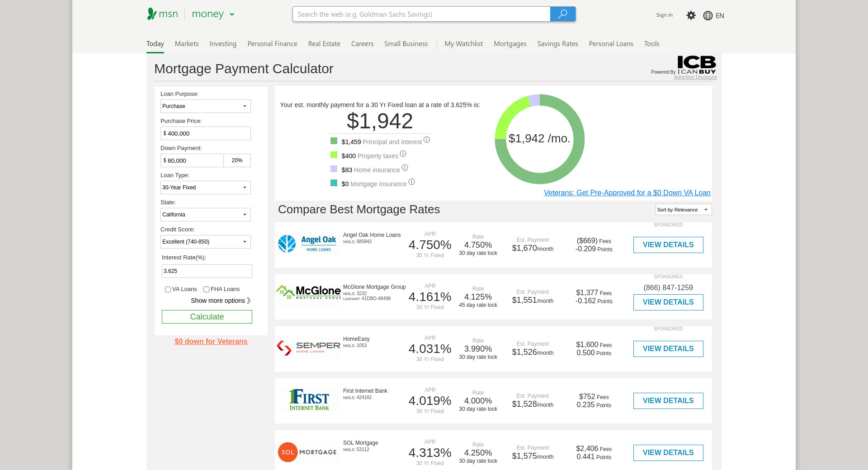This screenshot has width=868, height=470.
Task: Click the Interest Rate input field
Action: pos(207,271)
